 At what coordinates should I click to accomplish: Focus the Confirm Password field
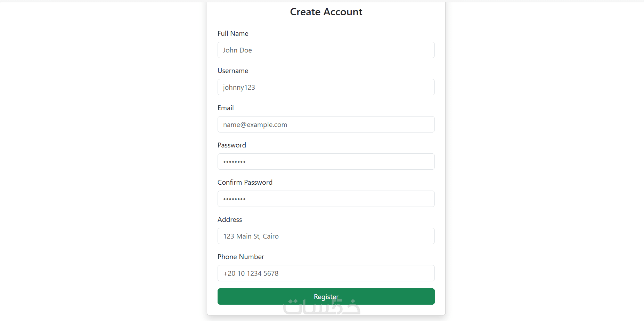(x=326, y=199)
